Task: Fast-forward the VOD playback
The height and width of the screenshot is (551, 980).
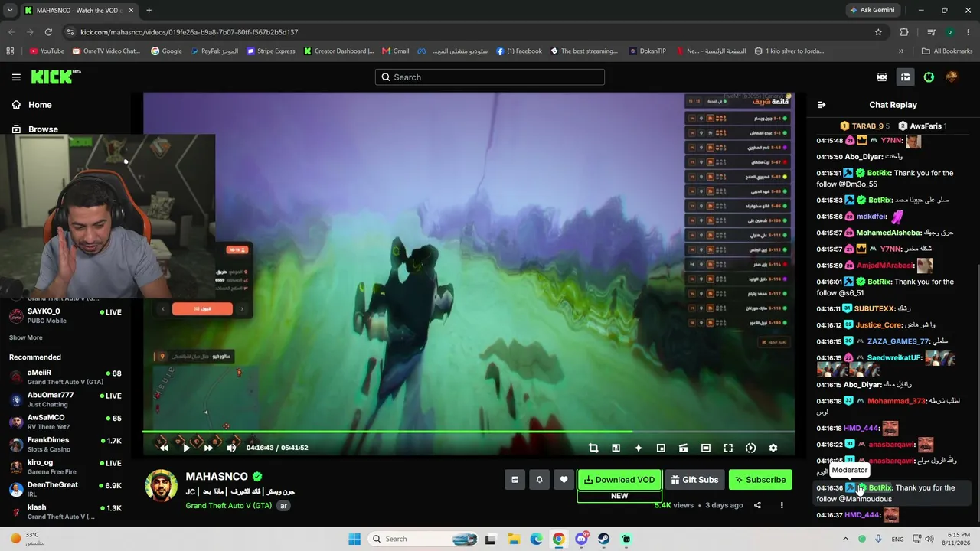Action: (x=208, y=448)
